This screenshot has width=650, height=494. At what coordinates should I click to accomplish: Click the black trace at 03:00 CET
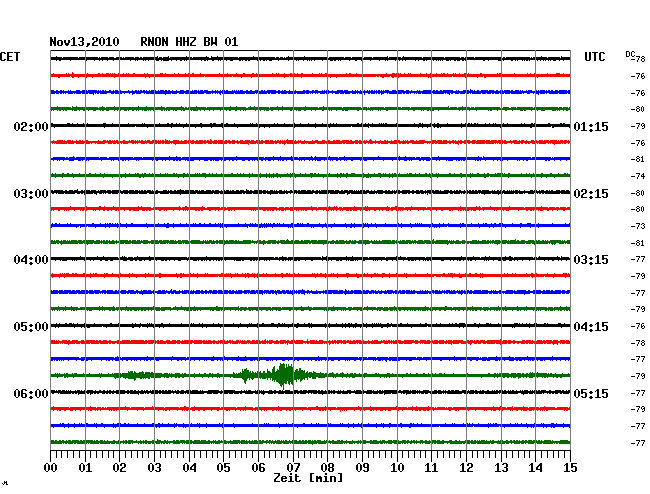tap(310, 192)
